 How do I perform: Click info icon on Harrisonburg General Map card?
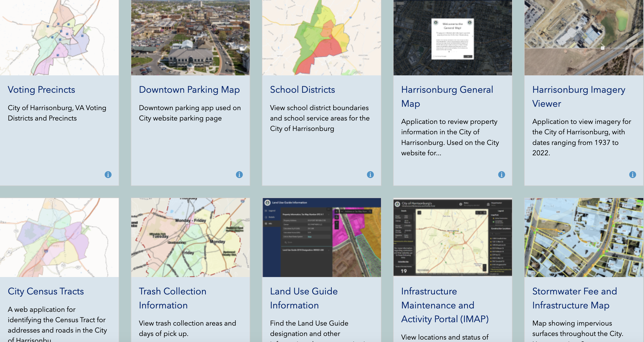[x=501, y=174]
